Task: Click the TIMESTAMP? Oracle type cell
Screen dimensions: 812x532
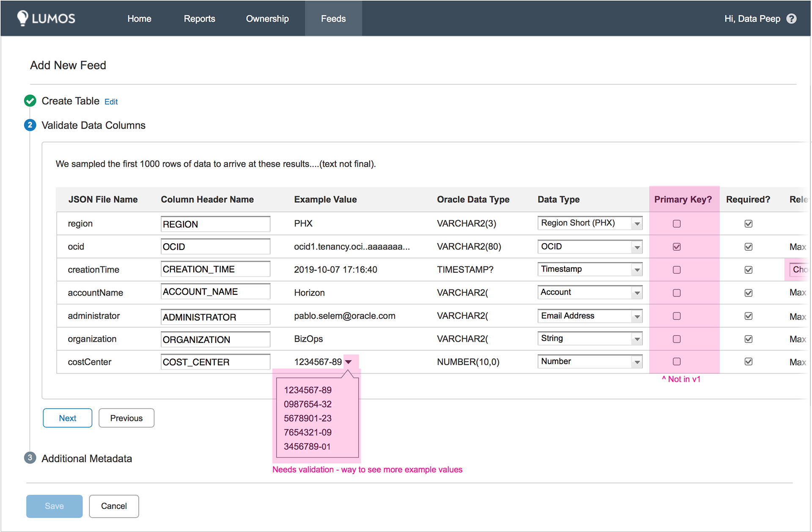Action: pyautogui.click(x=465, y=270)
